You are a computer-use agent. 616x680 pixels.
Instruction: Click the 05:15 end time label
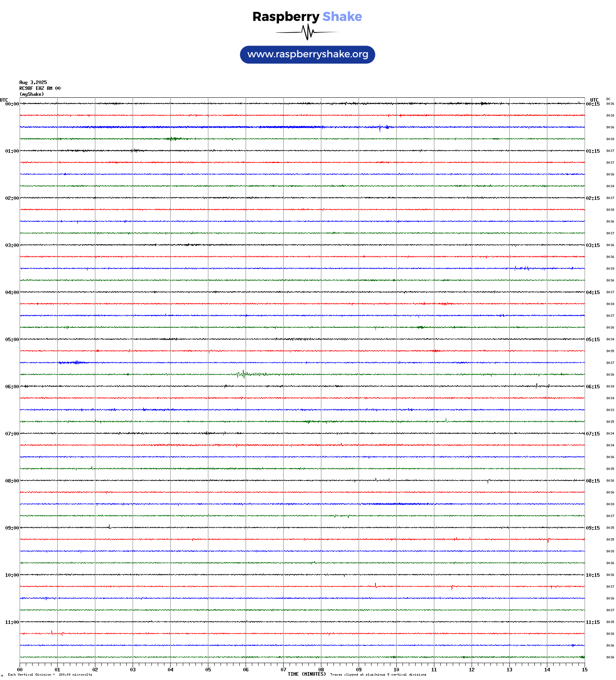pyautogui.click(x=593, y=340)
